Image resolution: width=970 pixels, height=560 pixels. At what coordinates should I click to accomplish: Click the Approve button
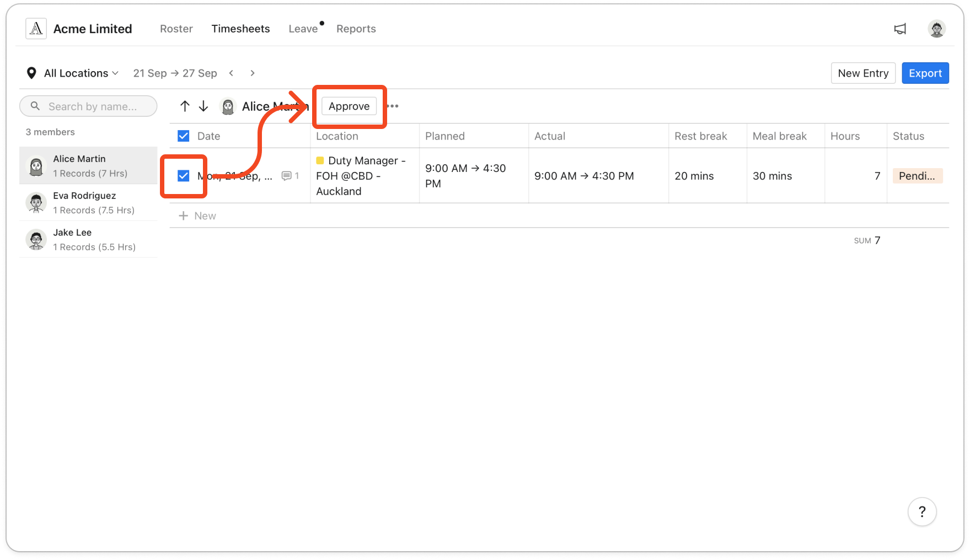[x=349, y=106]
